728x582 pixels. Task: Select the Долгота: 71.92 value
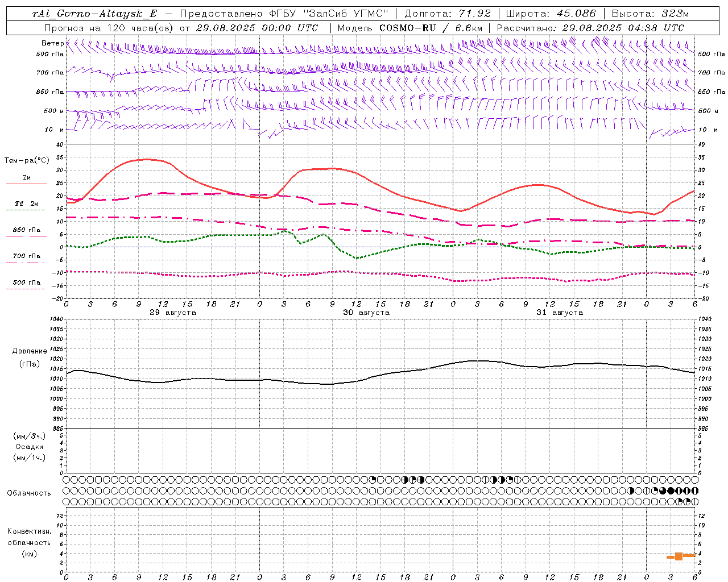point(447,14)
